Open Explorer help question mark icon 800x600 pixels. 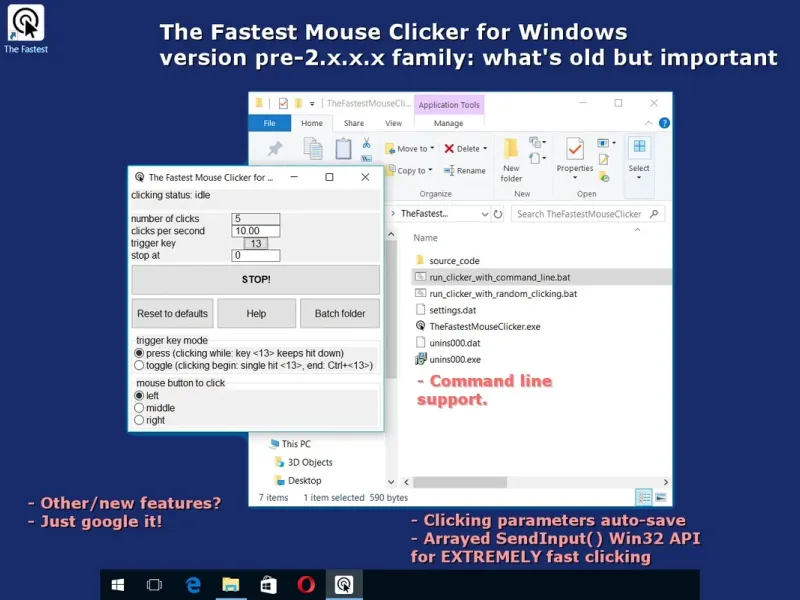(664, 123)
